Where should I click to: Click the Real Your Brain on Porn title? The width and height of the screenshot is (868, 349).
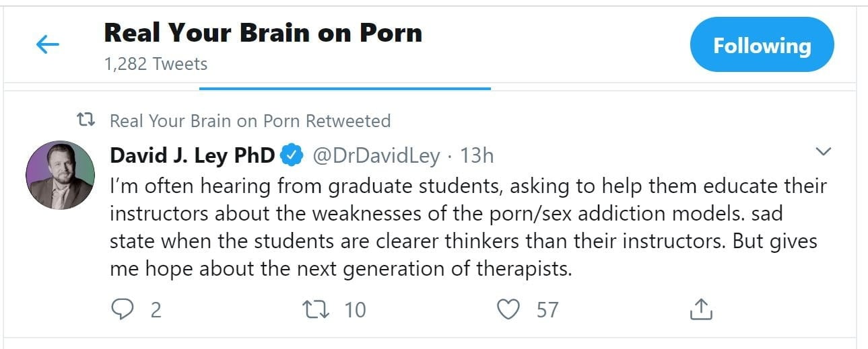[x=263, y=33]
